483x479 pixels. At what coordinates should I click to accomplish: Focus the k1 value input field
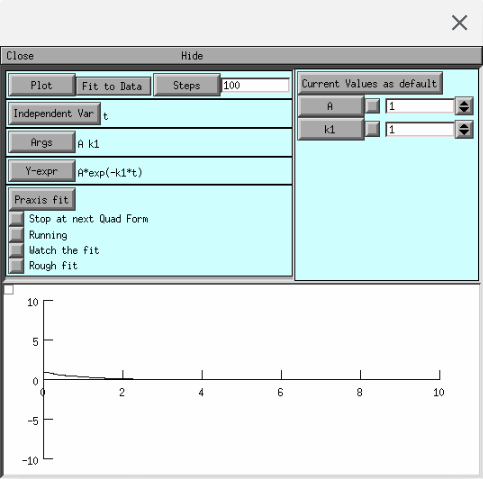tap(420, 129)
